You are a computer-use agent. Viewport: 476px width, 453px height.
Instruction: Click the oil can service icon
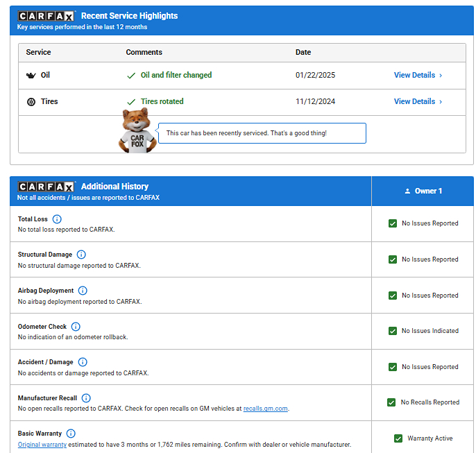point(31,75)
